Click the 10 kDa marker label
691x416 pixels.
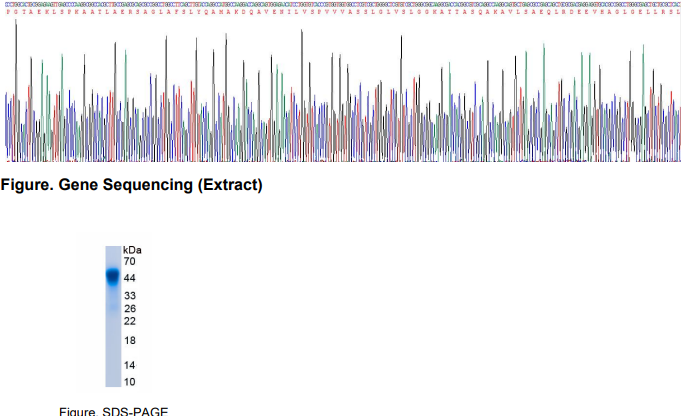click(130, 382)
